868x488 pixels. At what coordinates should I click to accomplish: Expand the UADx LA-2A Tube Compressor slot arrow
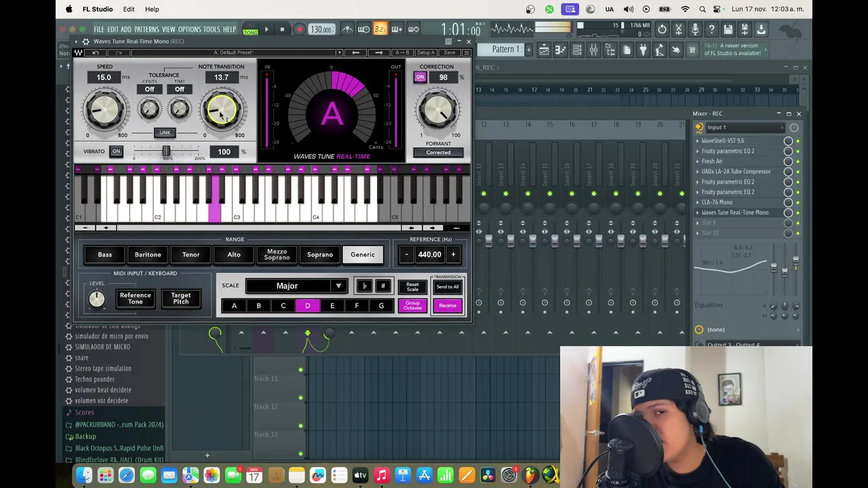pos(697,171)
